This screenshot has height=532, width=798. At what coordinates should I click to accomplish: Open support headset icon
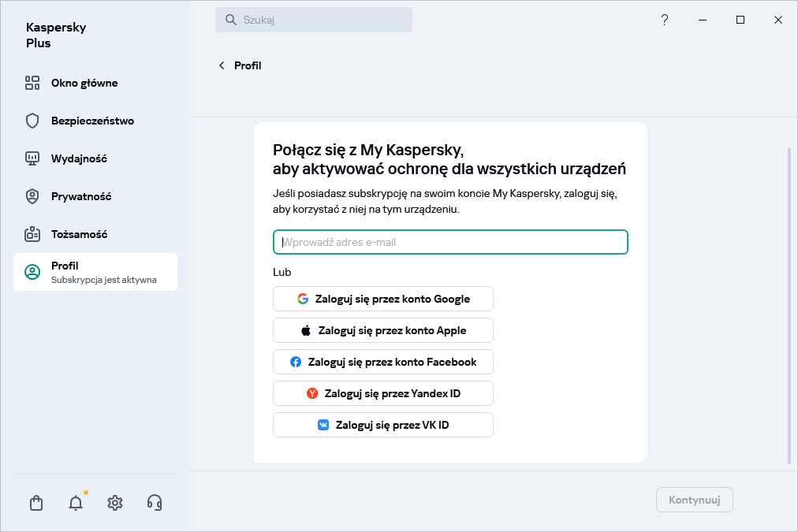[155, 503]
